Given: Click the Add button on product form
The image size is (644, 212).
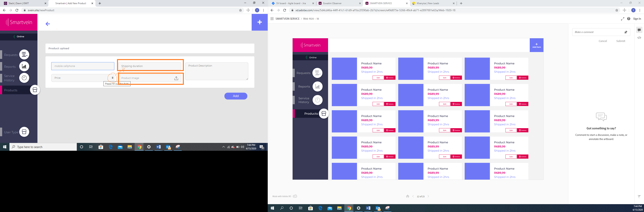Looking at the screenshot, I should tap(236, 96).
